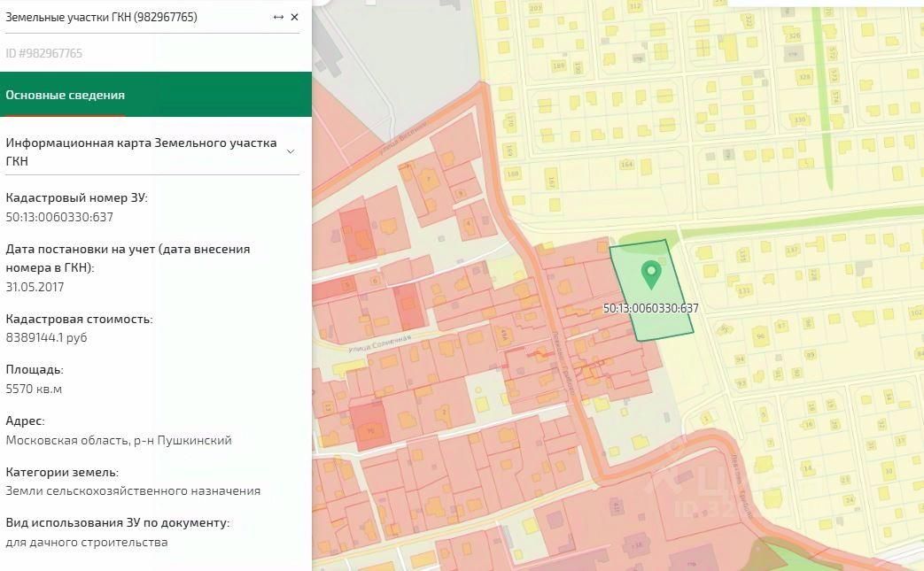Click the expand-width arrows icon in panel header

point(278,17)
